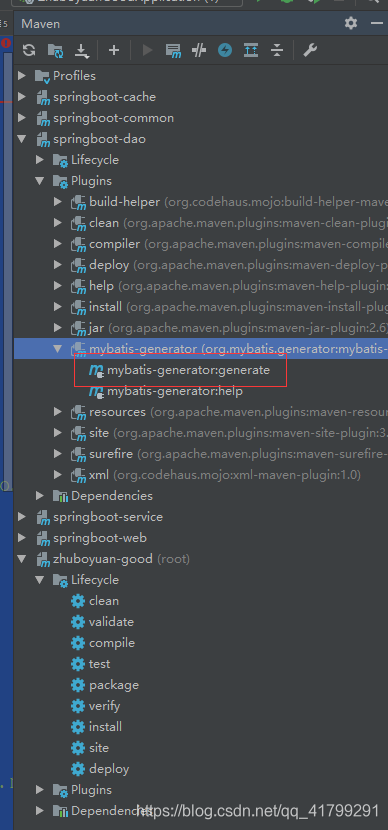Viewport: 388px width, 830px height.
Task: Click Dependencies bar-chart icon under springboot-dao
Action: (61, 497)
